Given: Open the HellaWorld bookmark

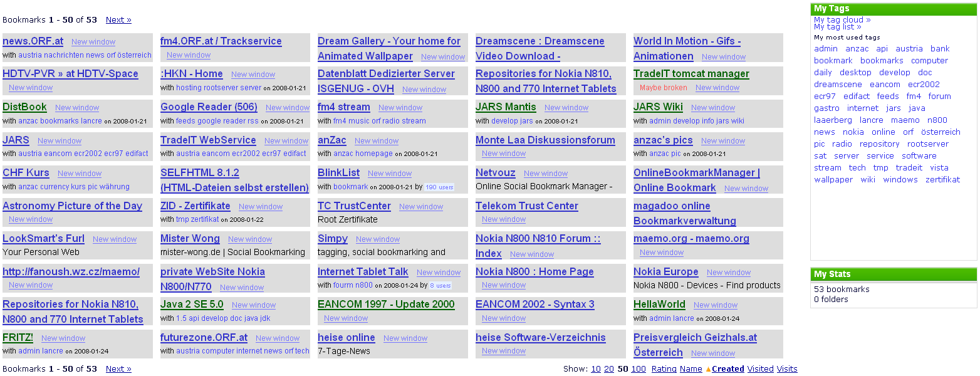Looking at the screenshot, I should click(x=659, y=305).
